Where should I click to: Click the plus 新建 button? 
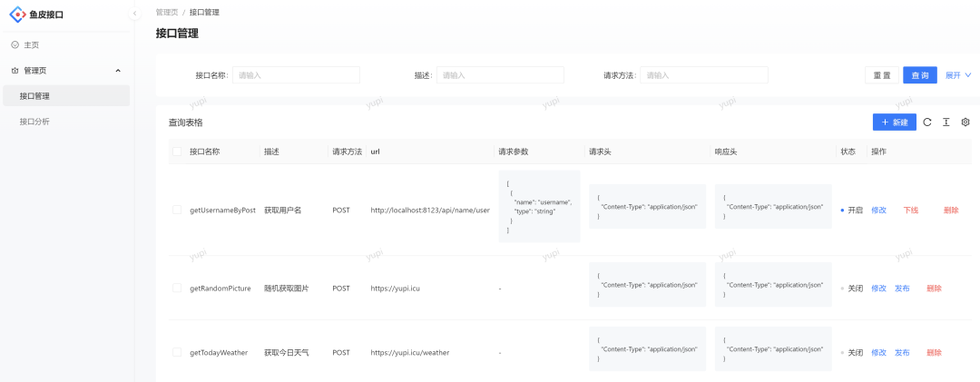pos(894,122)
